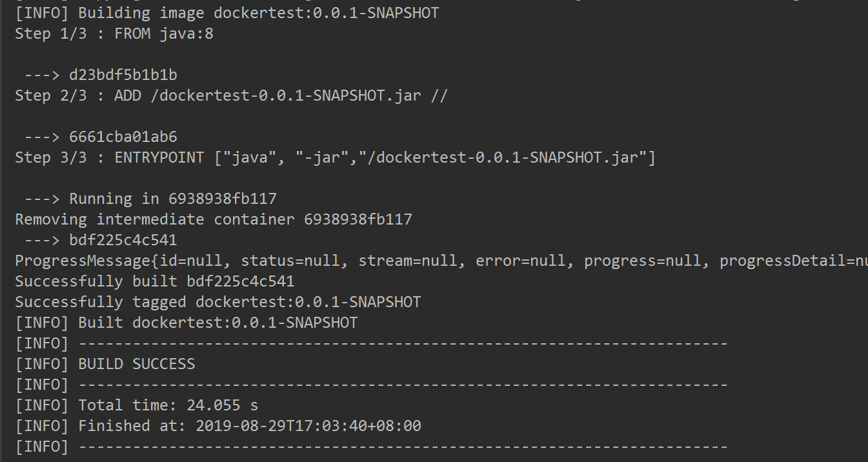Click the 'Successfully built bdf225c4c541' line
Screen dimensions: 868x462
[x=154, y=281]
